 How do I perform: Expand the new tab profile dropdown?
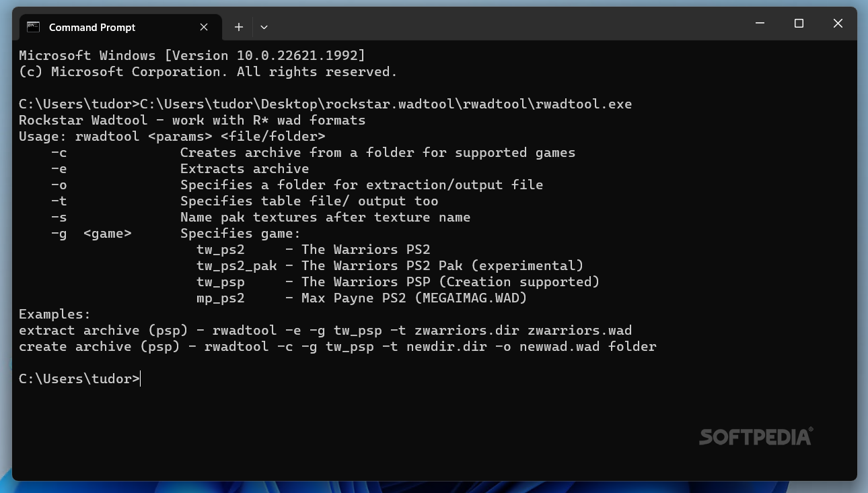pos(264,27)
